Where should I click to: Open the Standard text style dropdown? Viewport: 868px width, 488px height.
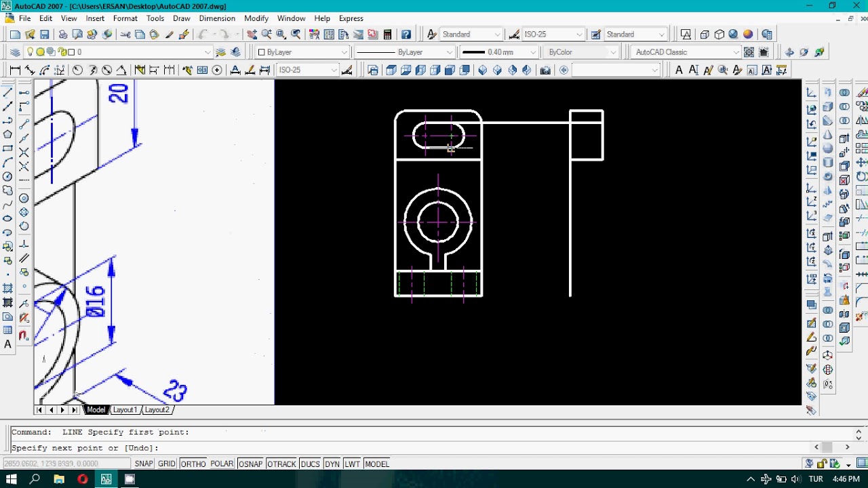(471, 35)
